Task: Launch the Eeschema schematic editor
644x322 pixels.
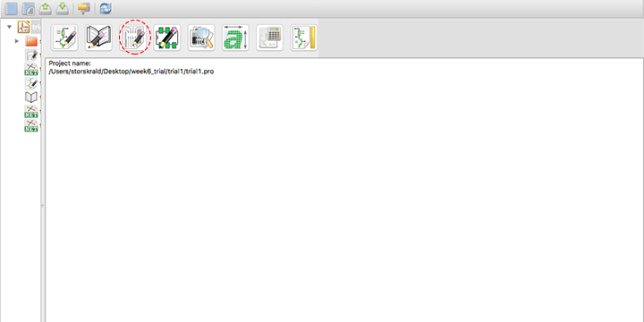Action: [64, 38]
